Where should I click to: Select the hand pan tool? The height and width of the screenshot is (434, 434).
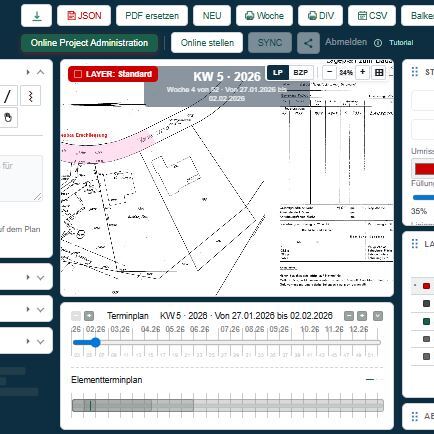tap(8, 117)
